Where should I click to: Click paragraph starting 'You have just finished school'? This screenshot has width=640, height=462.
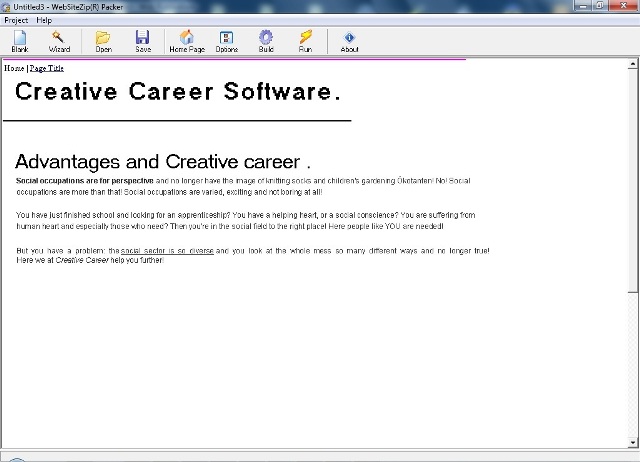246,220
